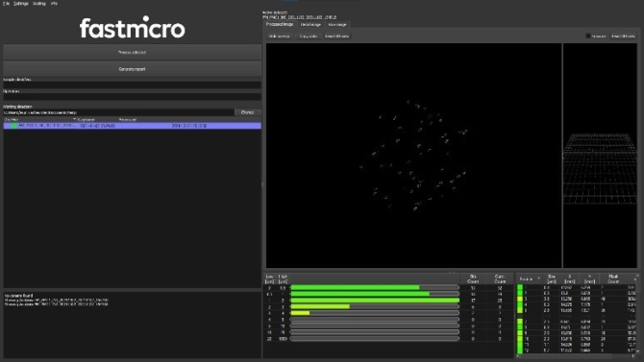644x362 pixels.
Task: Click the Hide overlay button
Action: (280, 36)
